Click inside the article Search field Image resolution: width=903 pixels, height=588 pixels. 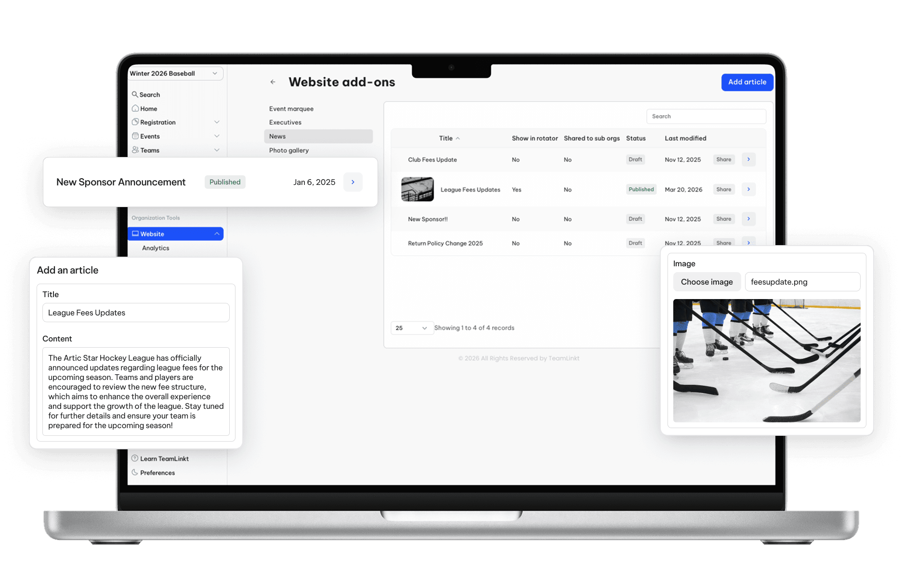pos(706,116)
